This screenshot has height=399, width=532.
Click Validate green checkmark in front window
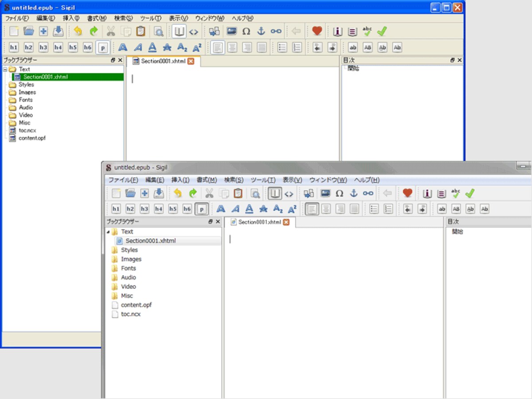470,193
